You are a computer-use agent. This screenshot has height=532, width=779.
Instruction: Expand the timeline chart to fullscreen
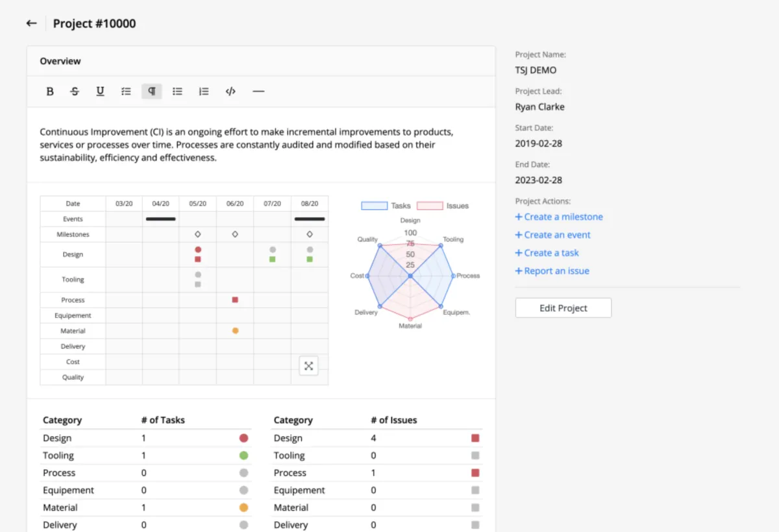pos(308,366)
